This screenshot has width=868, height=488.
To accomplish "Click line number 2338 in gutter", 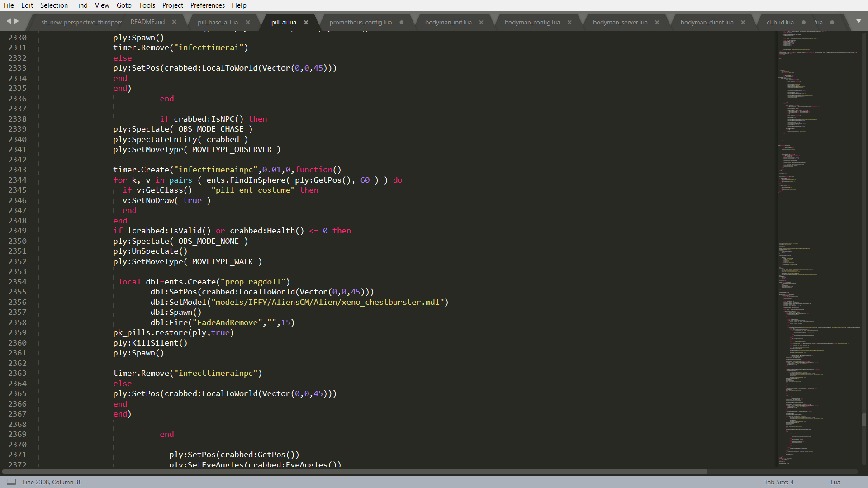I will [x=17, y=119].
